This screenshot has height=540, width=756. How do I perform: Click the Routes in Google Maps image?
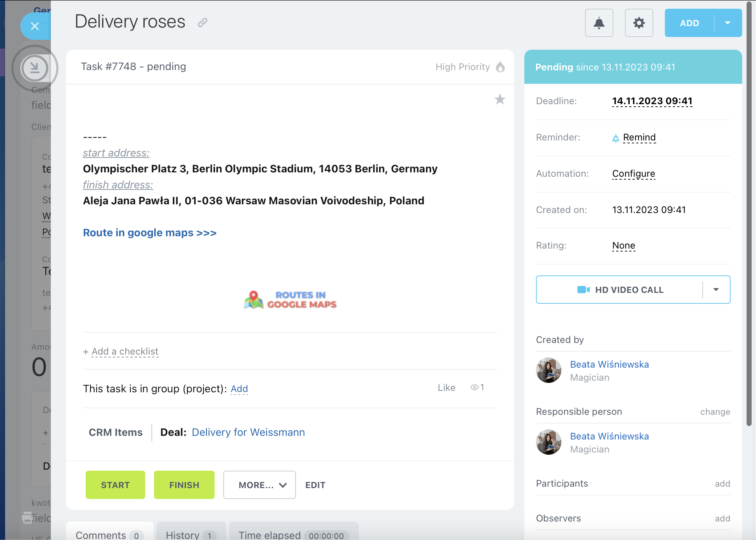290,300
